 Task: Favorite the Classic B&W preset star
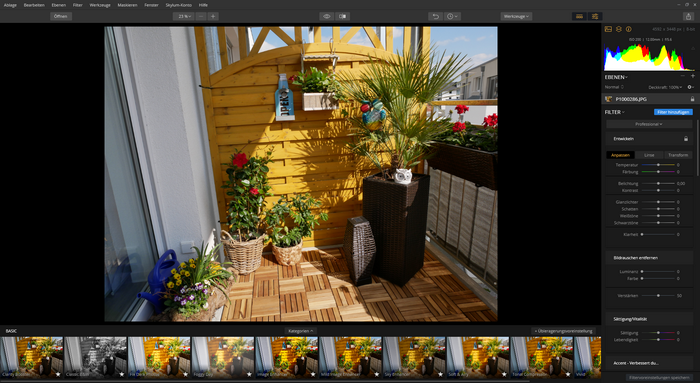tap(121, 374)
